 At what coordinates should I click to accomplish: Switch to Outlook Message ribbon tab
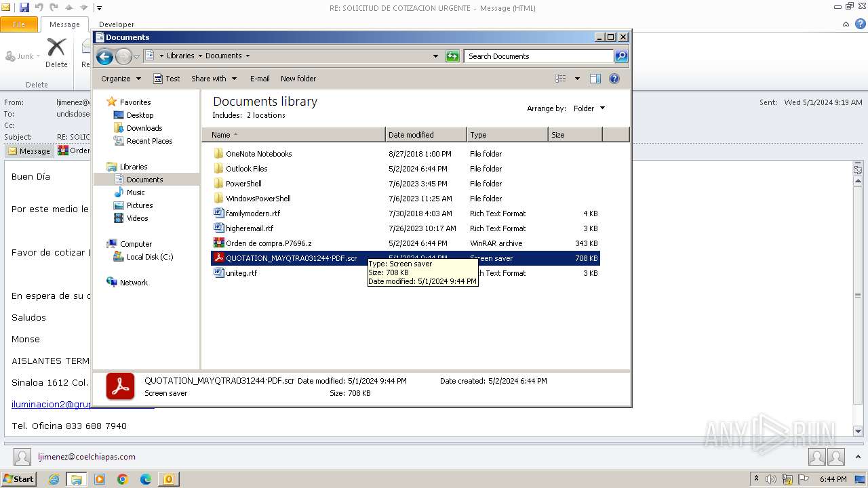click(64, 24)
